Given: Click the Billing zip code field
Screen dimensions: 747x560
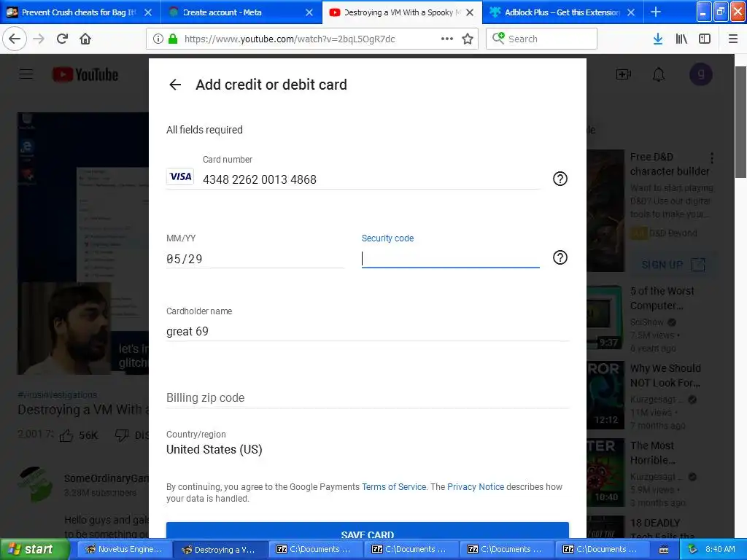Looking at the screenshot, I should 368,397.
